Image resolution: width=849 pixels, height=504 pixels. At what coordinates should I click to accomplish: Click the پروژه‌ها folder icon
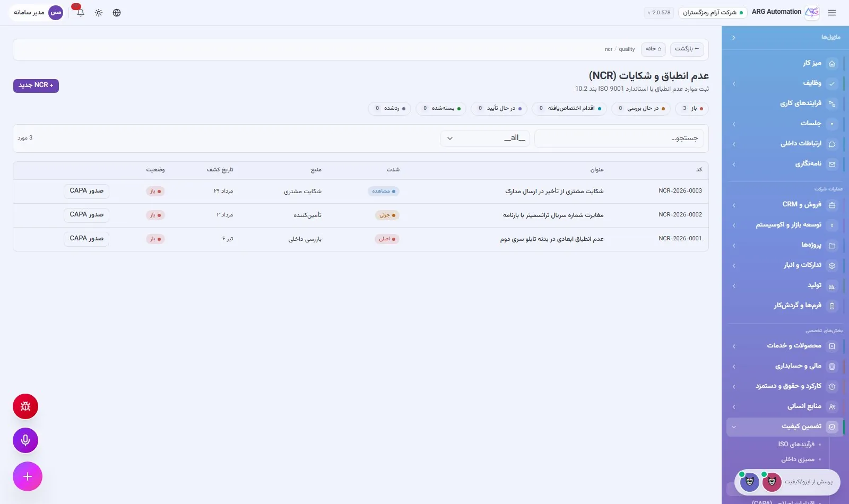[832, 245]
